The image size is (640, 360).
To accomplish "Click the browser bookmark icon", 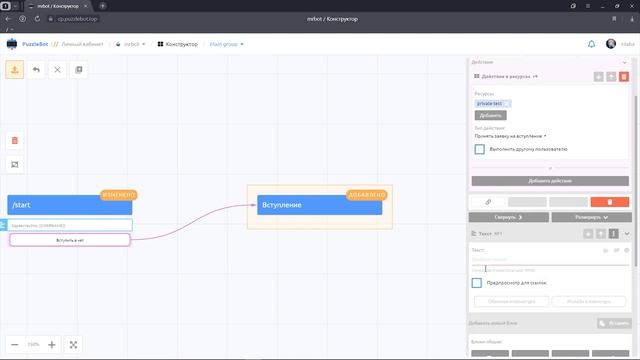I will coord(614,19).
